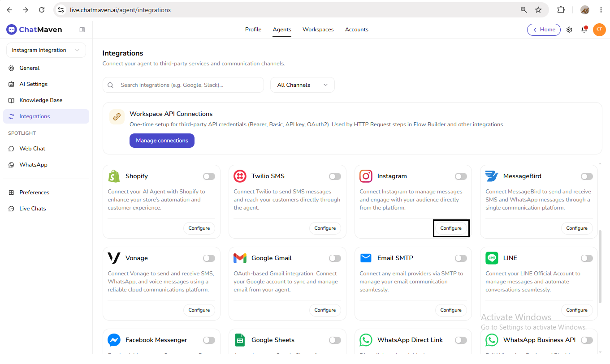Enable the Twilio SMS toggle
Image resolution: width=610 pixels, height=364 pixels.
pyautogui.click(x=335, y=176)
